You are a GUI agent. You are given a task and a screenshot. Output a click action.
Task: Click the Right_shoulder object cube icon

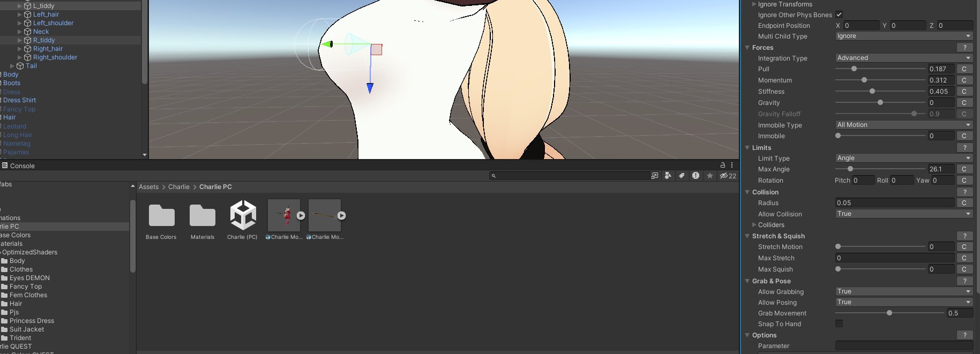(28, 57)
